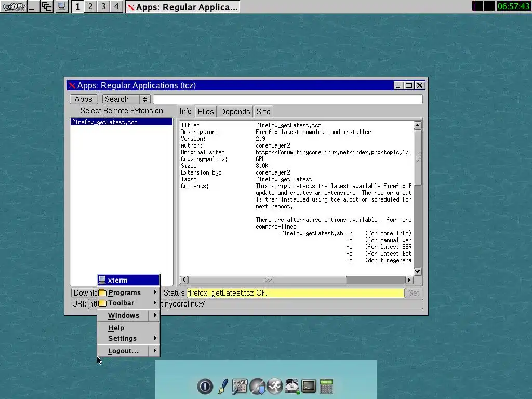The height and width of the screenshot is (399, 532).
Task: Click the 'Version:' 2.9 row
Action: click(223, 139)
